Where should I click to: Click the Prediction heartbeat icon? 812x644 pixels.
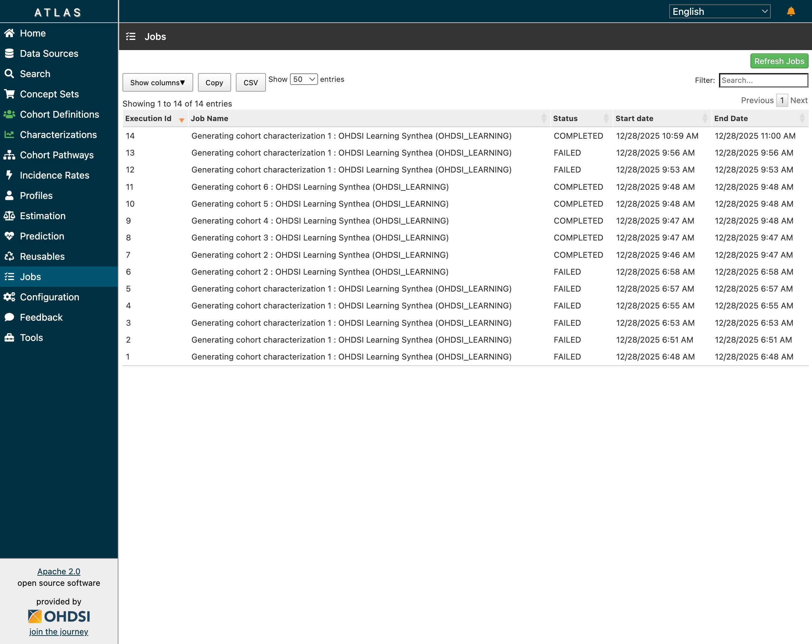point(9,236)
